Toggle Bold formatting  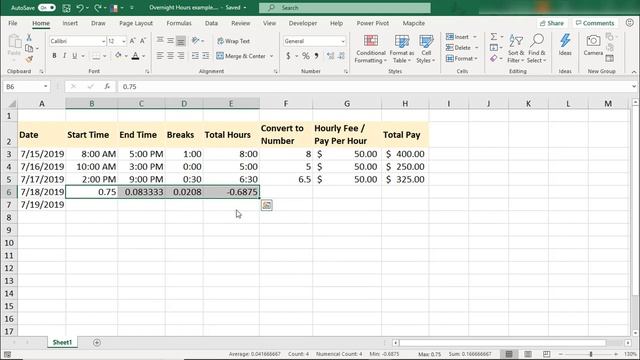click(x=54, y=56)
